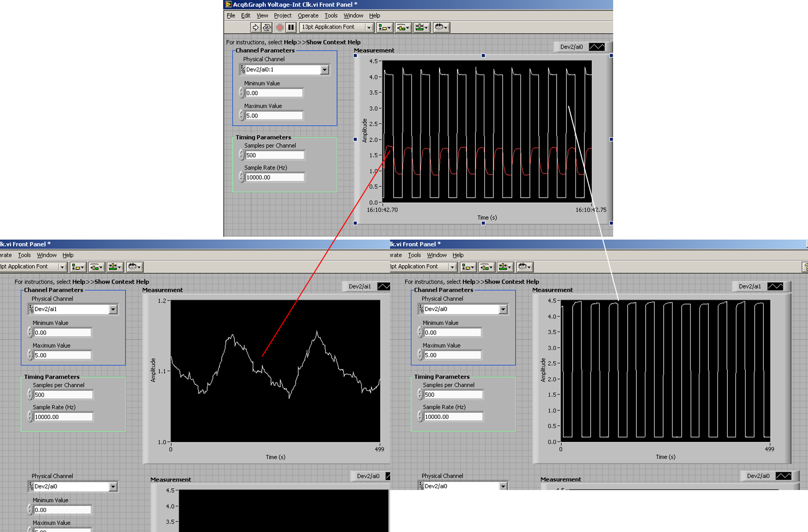Click Sample Rate stepper in bottom-right window
The image size is (808, 532).
(x=420, y=417)
